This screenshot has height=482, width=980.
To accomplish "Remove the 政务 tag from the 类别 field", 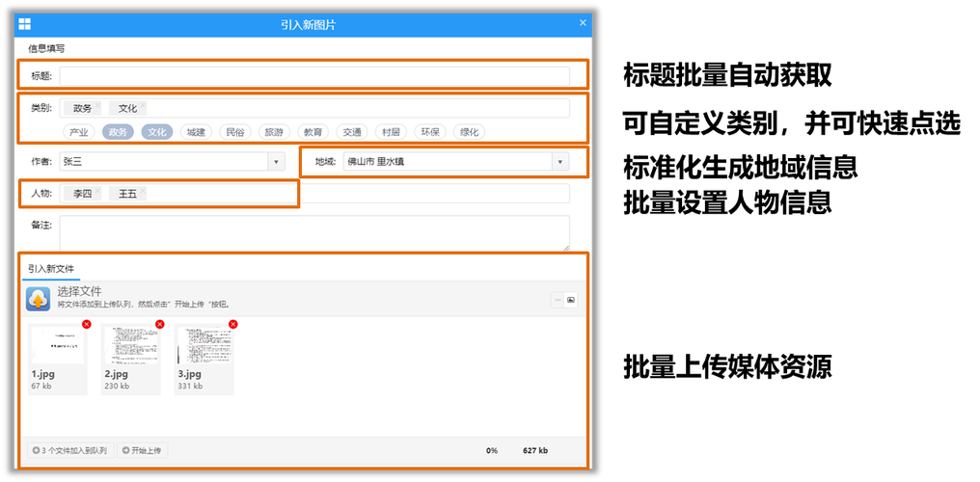I will coord(98,104).
